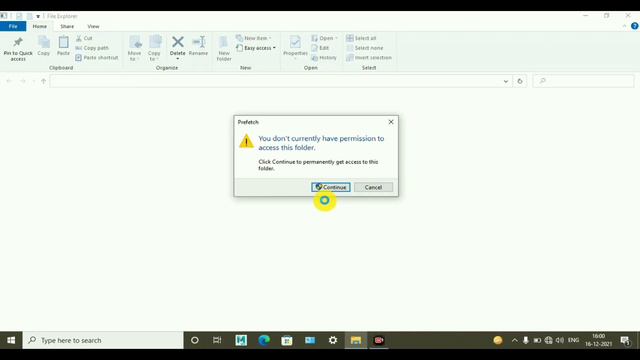Open the Windows Start menu
Screen dimensions: 640x360
coord(11,340)
